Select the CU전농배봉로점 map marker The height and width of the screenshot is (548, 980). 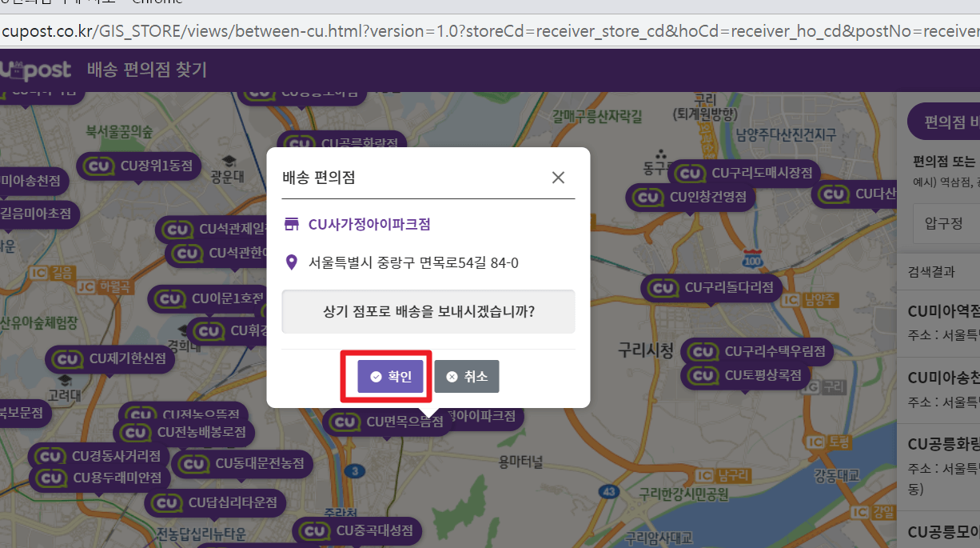coord(184,432)
